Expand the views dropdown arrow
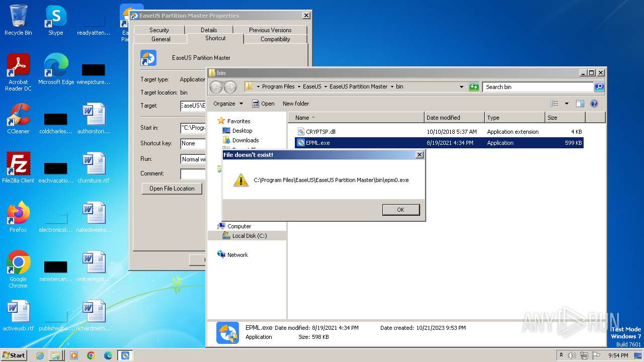 567,104
